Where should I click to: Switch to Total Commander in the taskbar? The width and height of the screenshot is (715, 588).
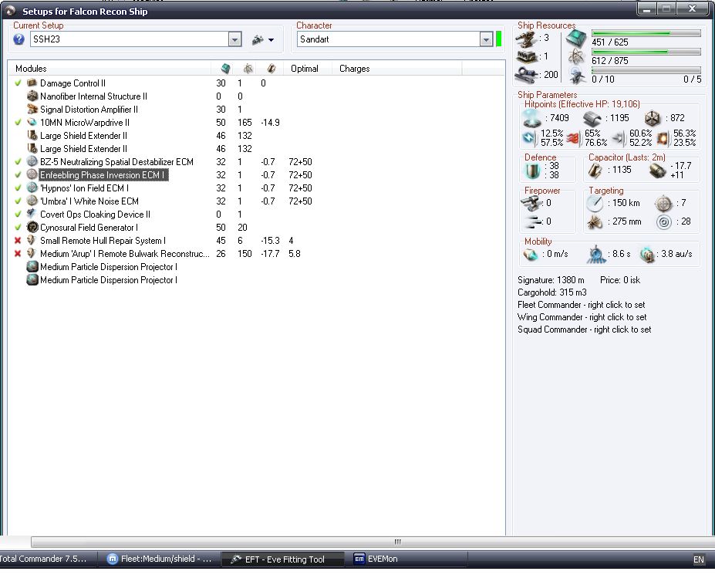47,559
